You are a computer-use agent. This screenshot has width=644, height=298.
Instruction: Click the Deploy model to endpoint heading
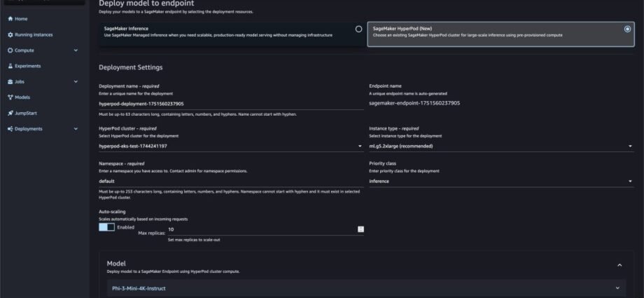(x=146, y=4)
